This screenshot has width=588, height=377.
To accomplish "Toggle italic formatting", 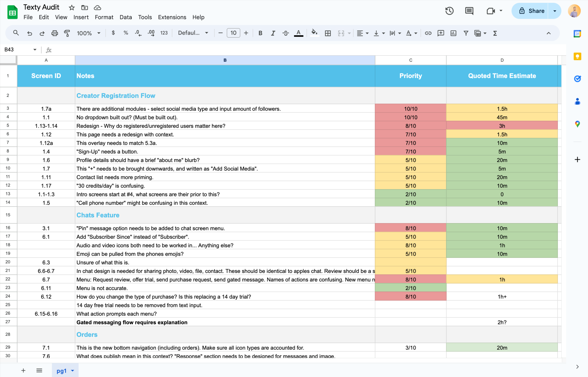I will pos(273,33).
